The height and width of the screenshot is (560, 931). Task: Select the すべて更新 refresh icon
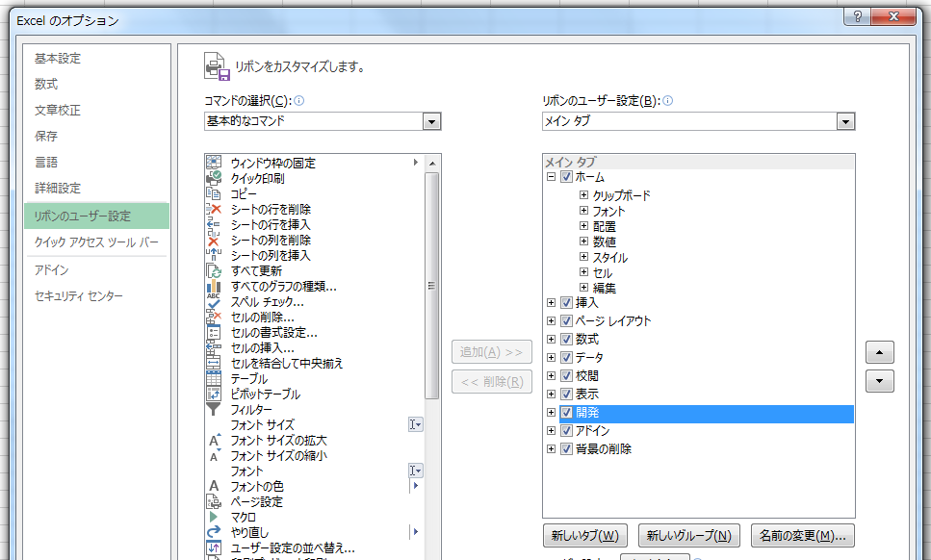pyautogui.click(x=214, y=270)
